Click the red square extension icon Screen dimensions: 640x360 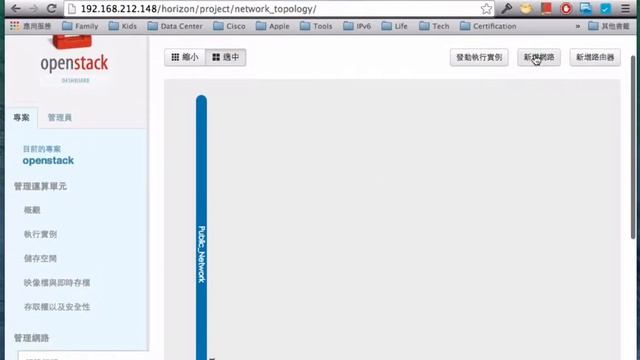pos(546,9)
